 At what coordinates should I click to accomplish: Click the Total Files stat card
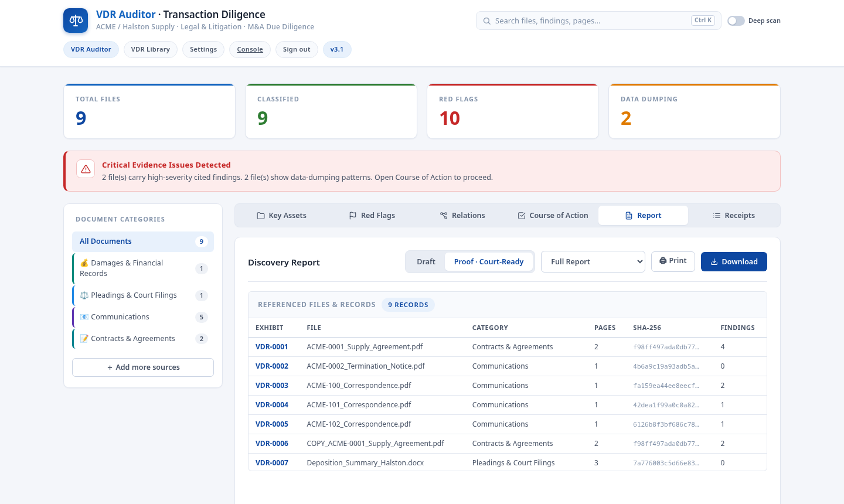click(149, 111)
